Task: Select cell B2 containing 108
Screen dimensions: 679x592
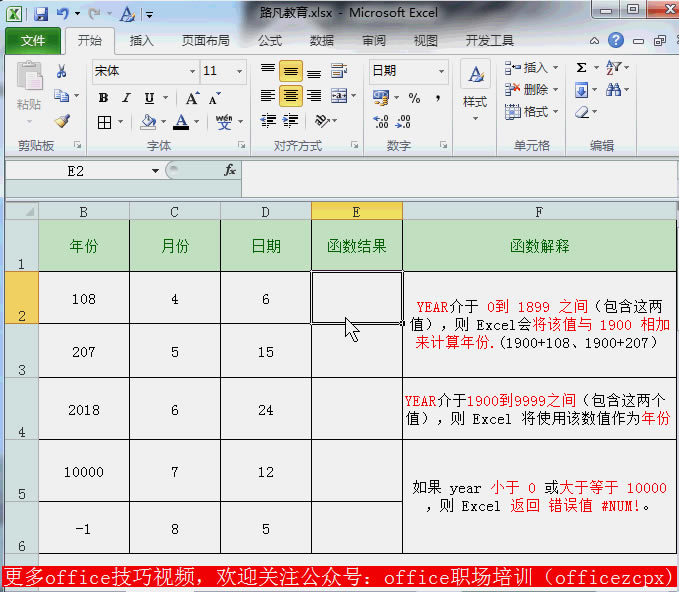Action: pos(84,298)
